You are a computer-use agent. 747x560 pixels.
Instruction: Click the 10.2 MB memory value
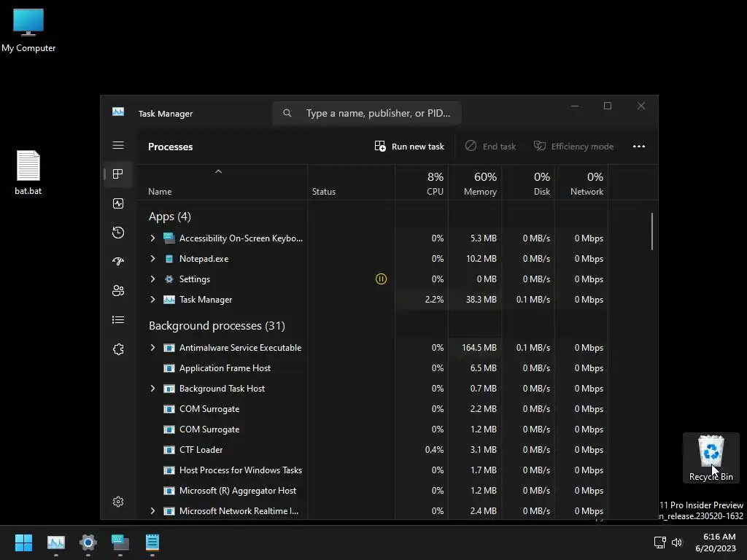pos(481,259)
